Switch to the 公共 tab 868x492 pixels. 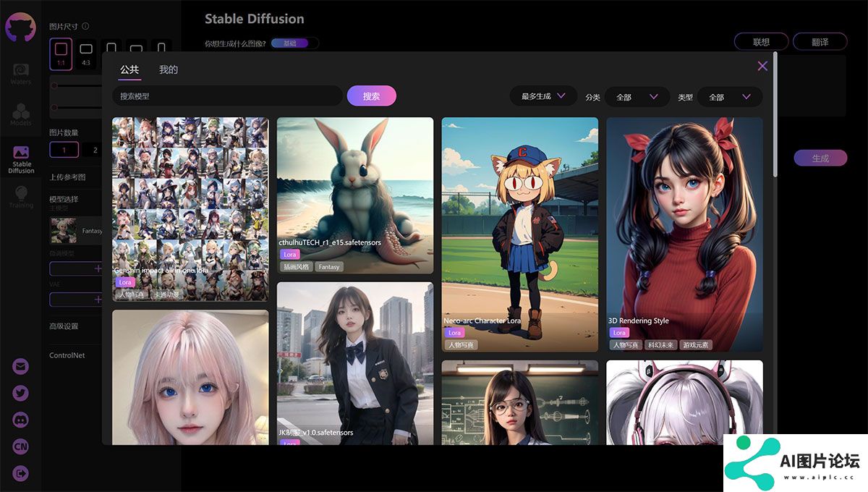point(129,69)
